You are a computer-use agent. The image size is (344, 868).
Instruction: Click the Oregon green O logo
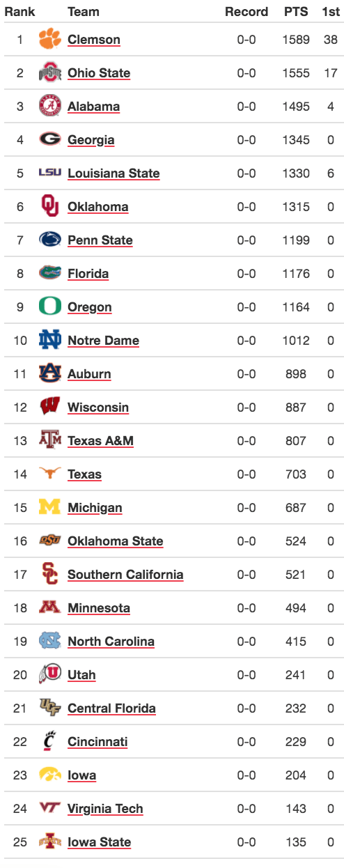(x=50, y=307)
